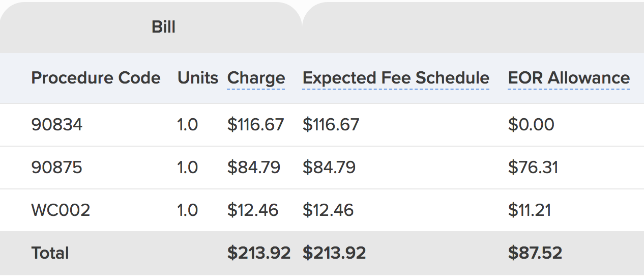Click the $213.92 total charge

(258, 253)
